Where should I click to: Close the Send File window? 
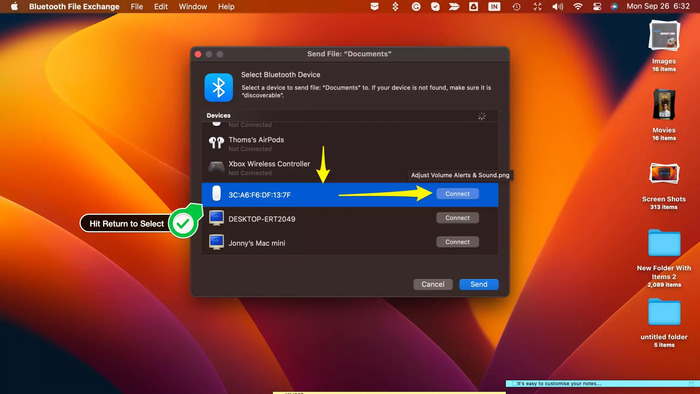tap(198, 54)
